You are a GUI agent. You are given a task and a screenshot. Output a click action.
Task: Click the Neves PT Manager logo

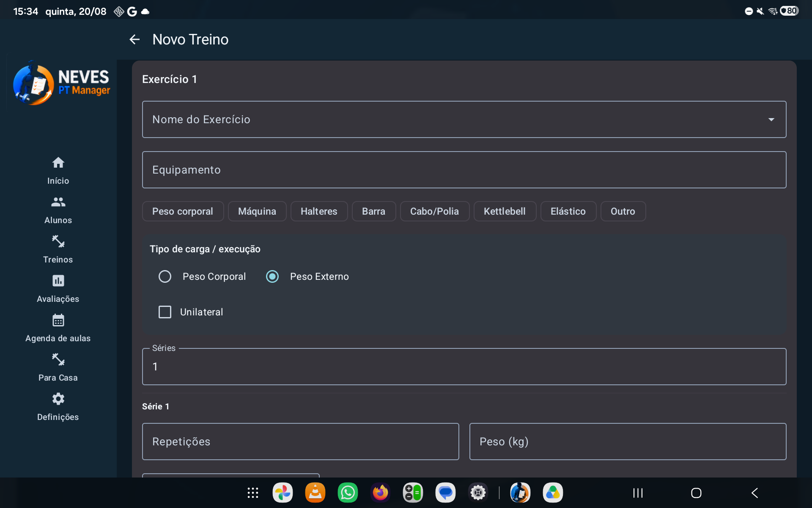pyautogui.click(x=62, y=83)
